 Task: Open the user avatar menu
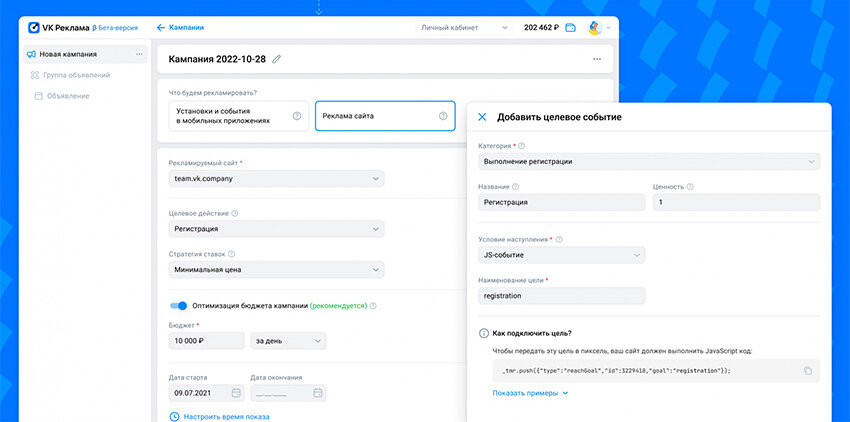pos(595,28)
